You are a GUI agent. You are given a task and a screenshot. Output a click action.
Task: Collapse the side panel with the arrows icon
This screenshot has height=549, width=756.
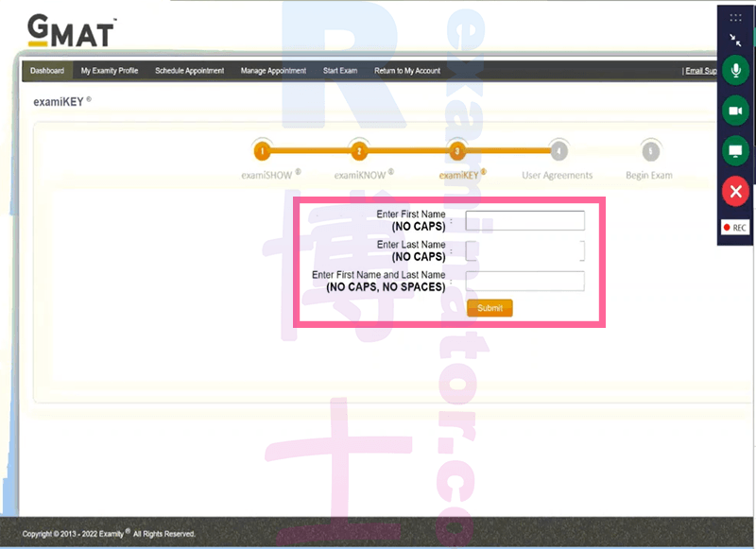pos(735,40)
